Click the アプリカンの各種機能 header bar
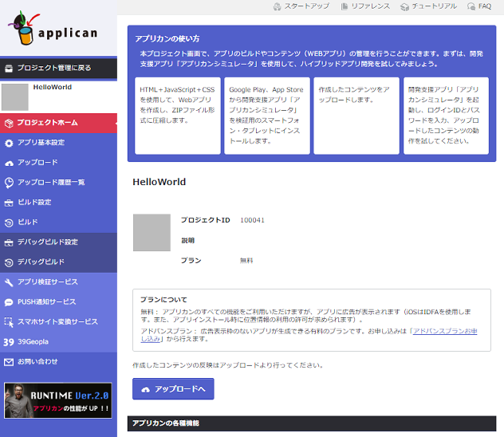Image resolution: width=504 pixels, height=437 pixels. click(x=312, y=423)
